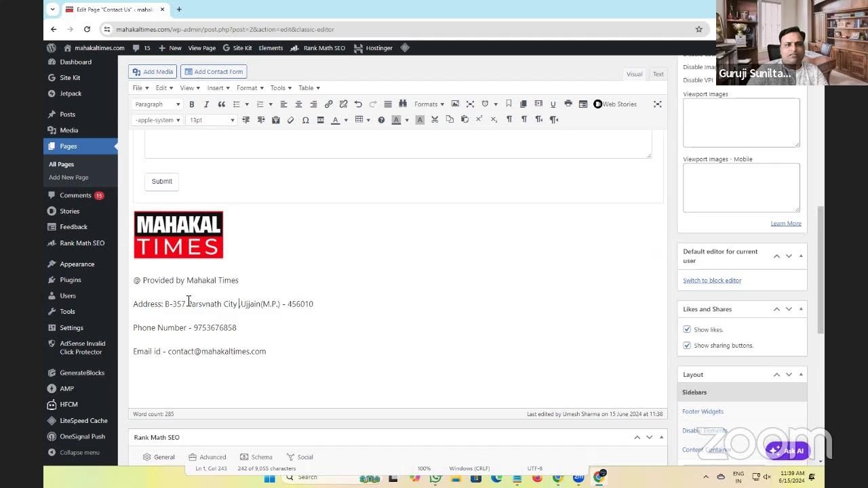Open Formats dropdown in toolbar
This screenshot has width=868, height=488.
429,104
